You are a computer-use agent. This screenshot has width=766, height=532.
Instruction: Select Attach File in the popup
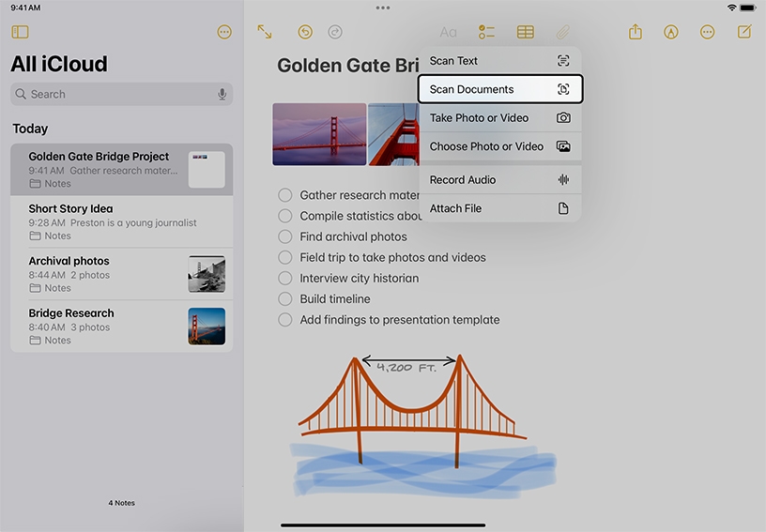(500, 208)
